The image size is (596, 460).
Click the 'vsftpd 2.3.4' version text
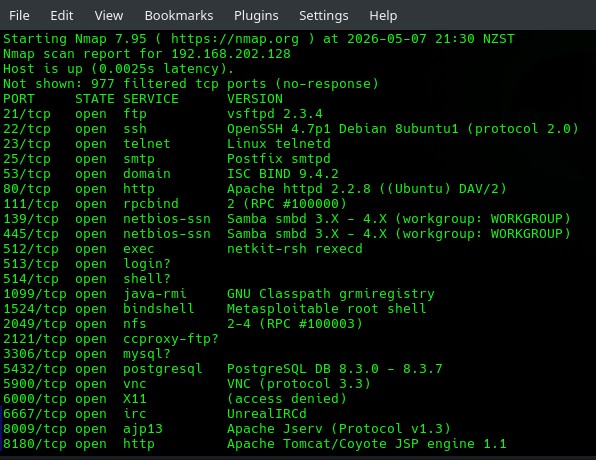(275, 114)
